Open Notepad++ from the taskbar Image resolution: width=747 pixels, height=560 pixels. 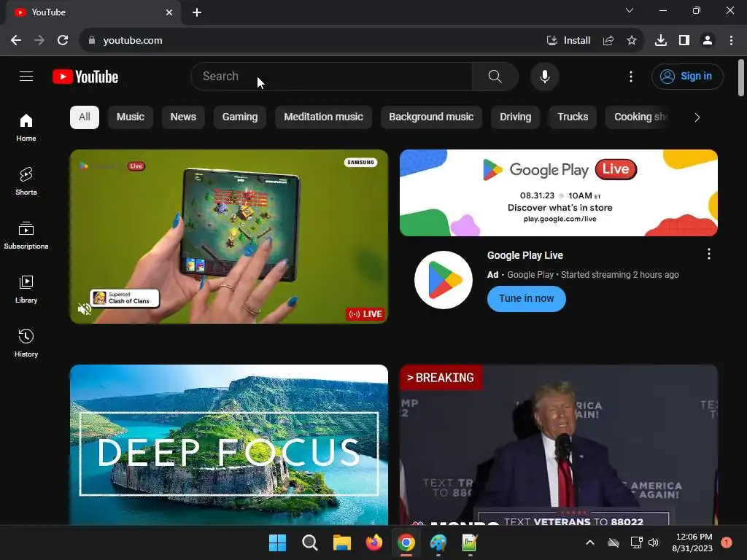pos(470,542)
